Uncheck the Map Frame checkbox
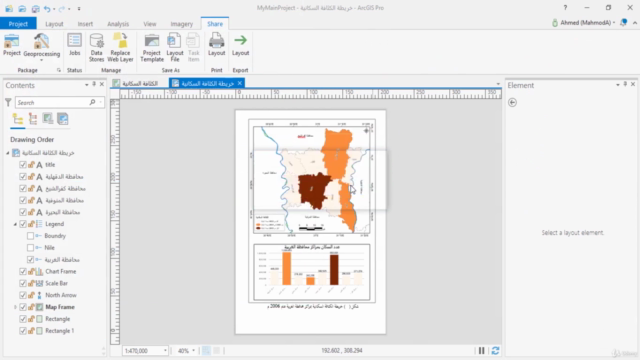The image size is (640, 360). [x=23, y=307]
